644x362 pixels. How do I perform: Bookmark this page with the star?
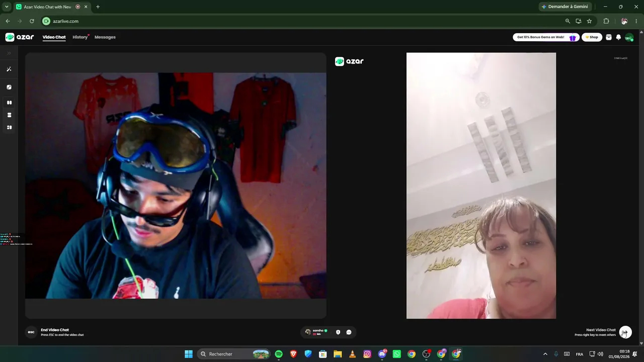coord(589,21)
